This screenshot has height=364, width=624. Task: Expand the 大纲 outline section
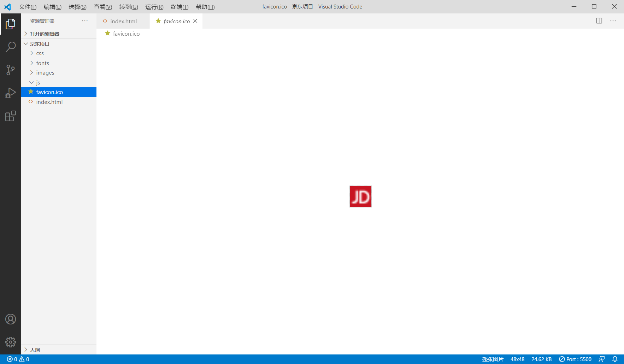tap(59, 350)
